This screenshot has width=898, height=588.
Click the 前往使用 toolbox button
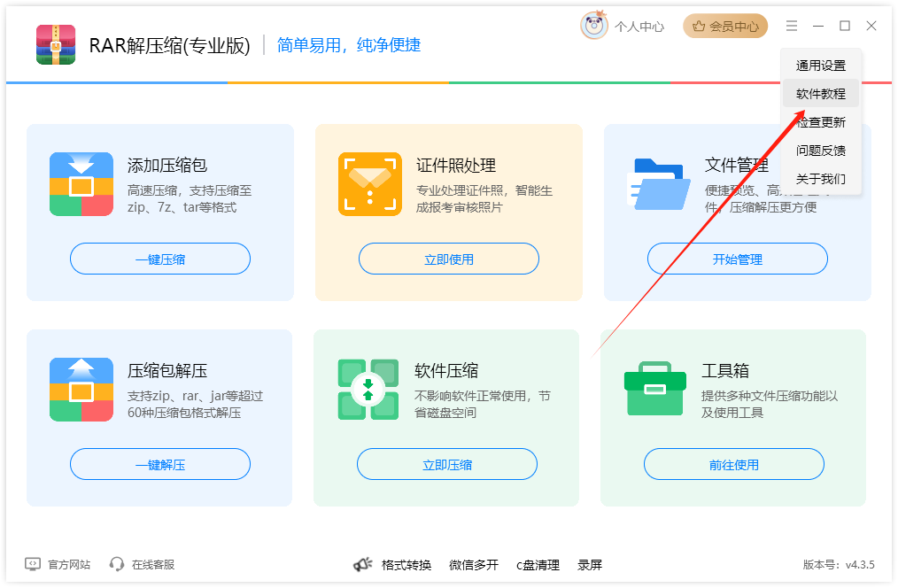[734, 464]
